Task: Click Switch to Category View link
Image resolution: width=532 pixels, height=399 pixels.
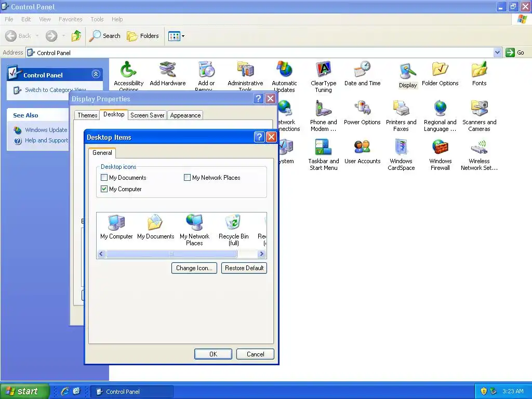Action: [55, 90]
